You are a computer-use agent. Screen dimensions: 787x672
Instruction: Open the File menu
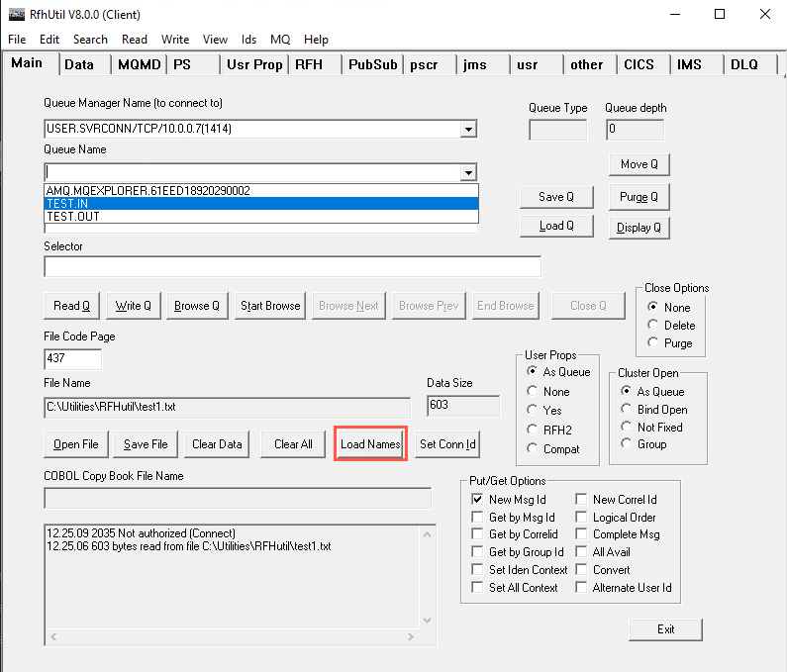pyautogui.click(x=17, y=40)
